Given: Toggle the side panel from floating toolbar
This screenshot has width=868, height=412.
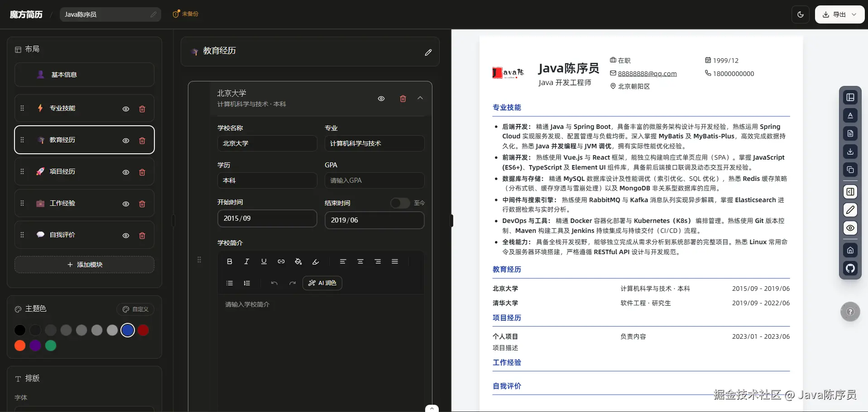Looking at the screenshot, I should [850, 192].
